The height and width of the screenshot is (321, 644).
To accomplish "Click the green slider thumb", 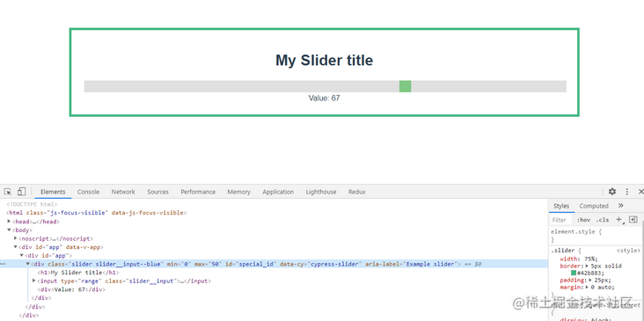I will coord(405,86).
